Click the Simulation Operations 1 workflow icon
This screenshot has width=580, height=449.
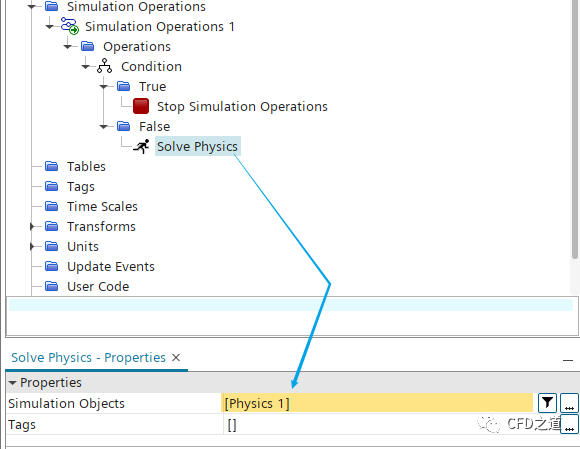[70, 26]
